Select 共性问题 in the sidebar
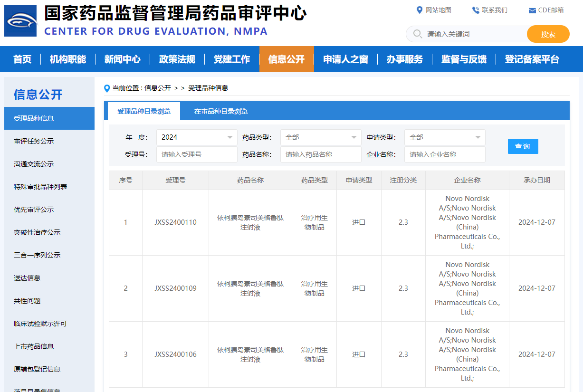The height and width of the screenshot is (392, 583). click(x=49, y=301)
